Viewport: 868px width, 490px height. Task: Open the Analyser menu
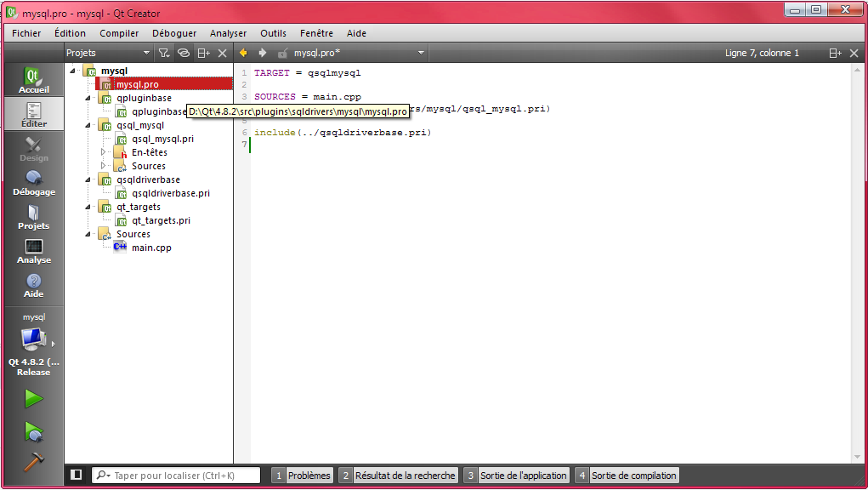[x=228, y=33]
